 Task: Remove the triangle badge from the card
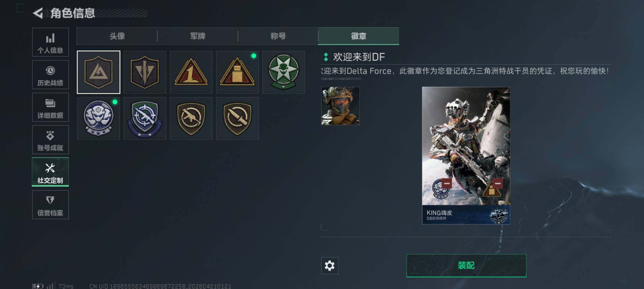pos(498,183)
